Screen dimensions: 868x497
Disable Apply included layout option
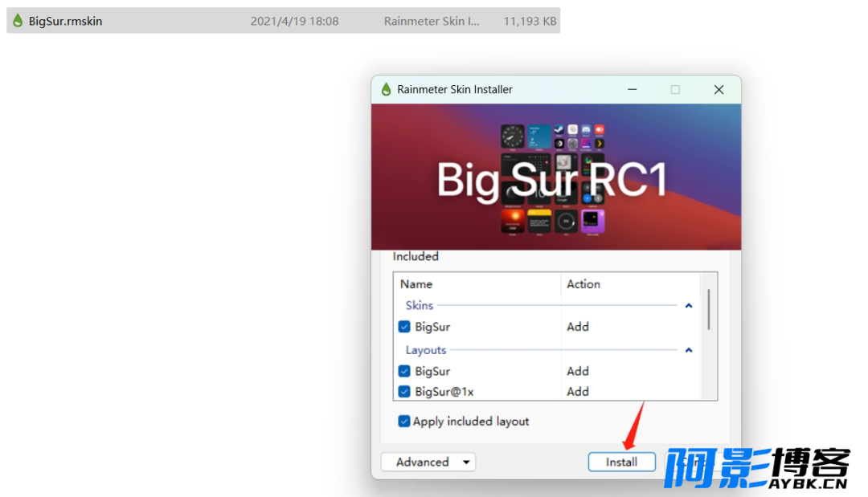[x=404, y=422]
